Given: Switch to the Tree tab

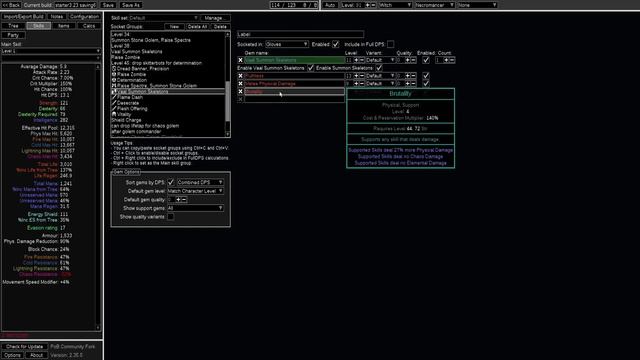Looking at the screenshot, I should (13, 26).
